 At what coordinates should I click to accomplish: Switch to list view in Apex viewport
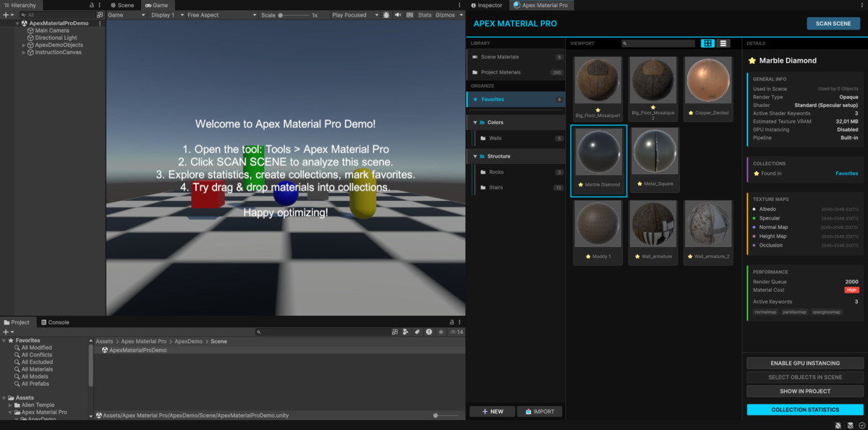pos(723,43)
